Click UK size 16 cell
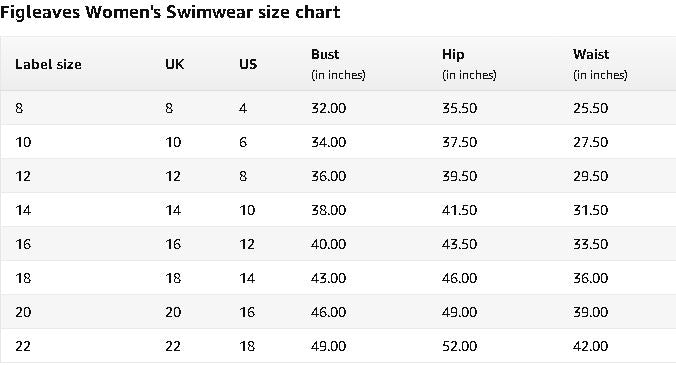This screenshot has width=676, height=365. click(173, 244)
